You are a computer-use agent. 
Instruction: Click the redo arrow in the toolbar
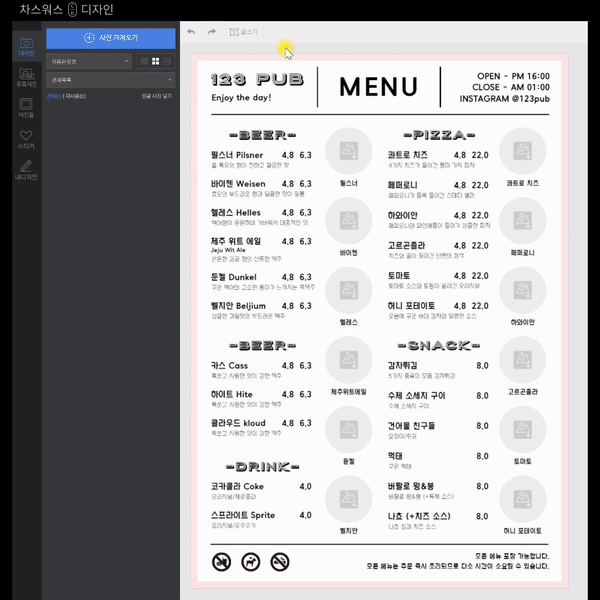point(212,32)
